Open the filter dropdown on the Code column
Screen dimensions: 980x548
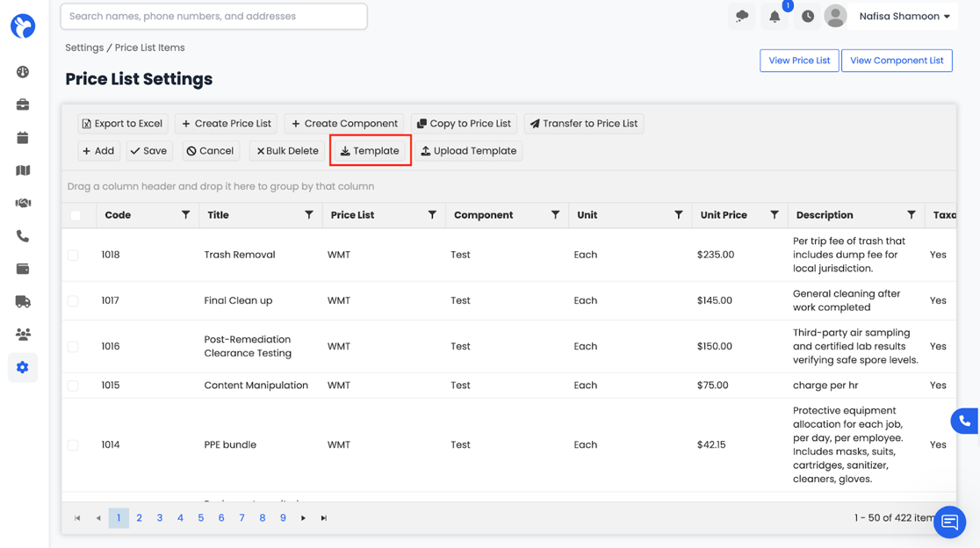pyautogui.click(x=185, y=214)
